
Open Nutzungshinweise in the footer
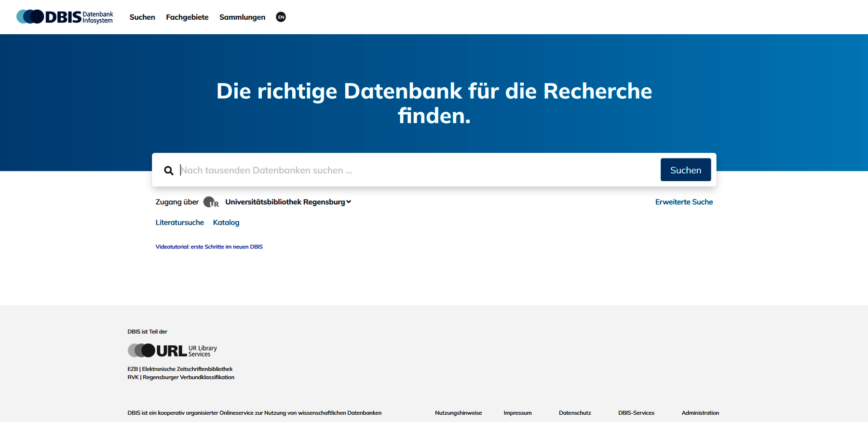click(458, 413)
